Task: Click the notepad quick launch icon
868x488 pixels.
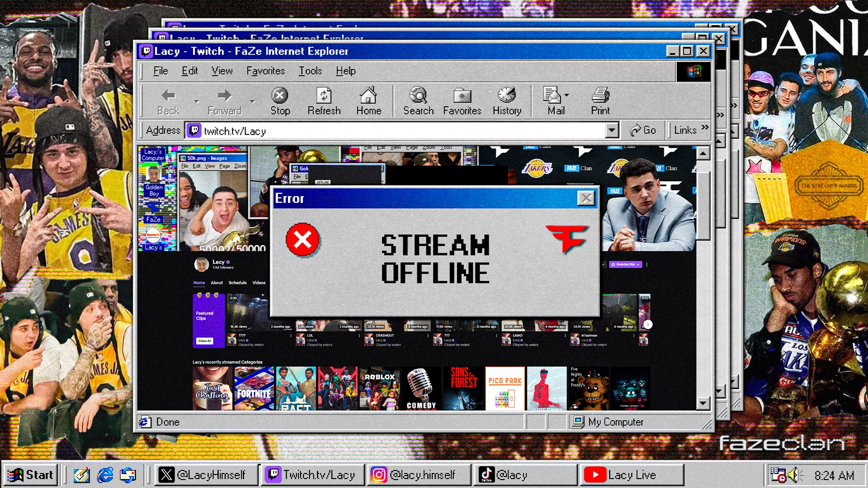Action: pos(82,475)
